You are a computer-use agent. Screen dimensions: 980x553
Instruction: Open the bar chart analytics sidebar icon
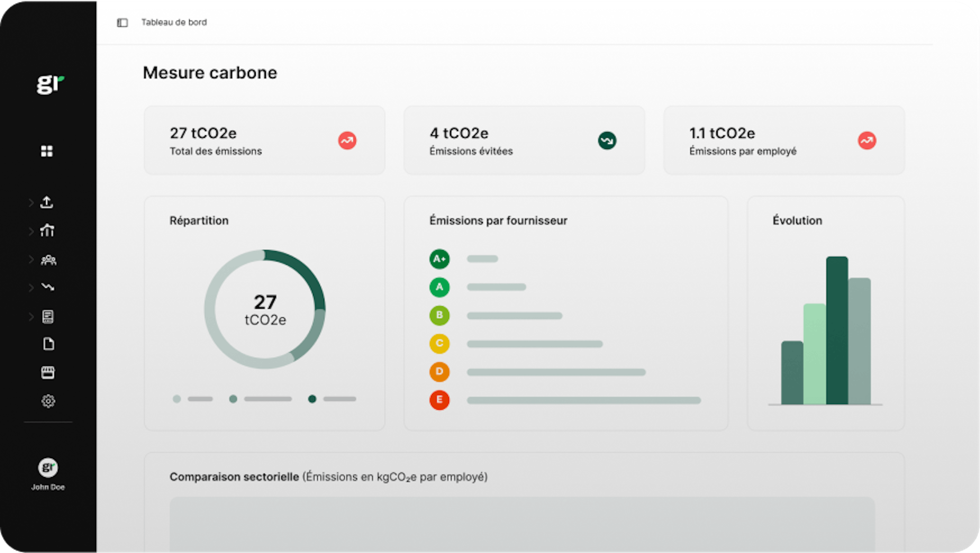pos(47,230)
